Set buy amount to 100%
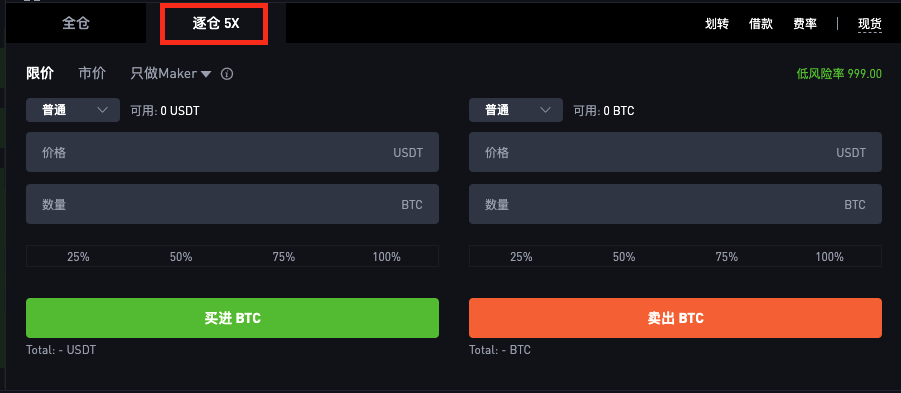Screen dimensions: 901x393 coord(387,256)
